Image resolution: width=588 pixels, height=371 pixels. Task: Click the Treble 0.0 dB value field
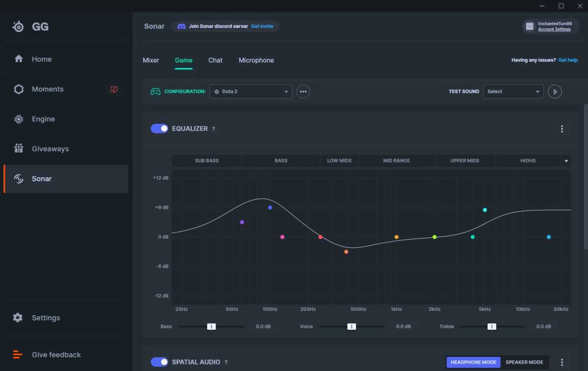coord(543,326)
